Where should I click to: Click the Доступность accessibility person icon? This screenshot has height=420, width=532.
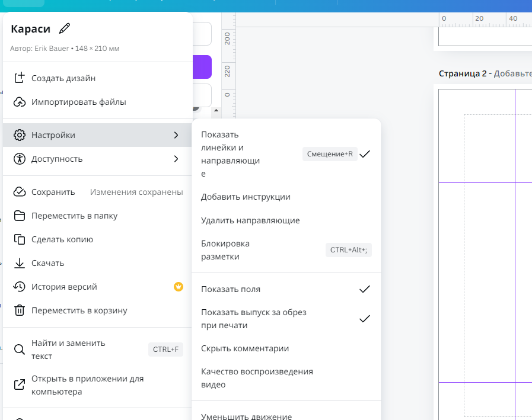point(20,159)
